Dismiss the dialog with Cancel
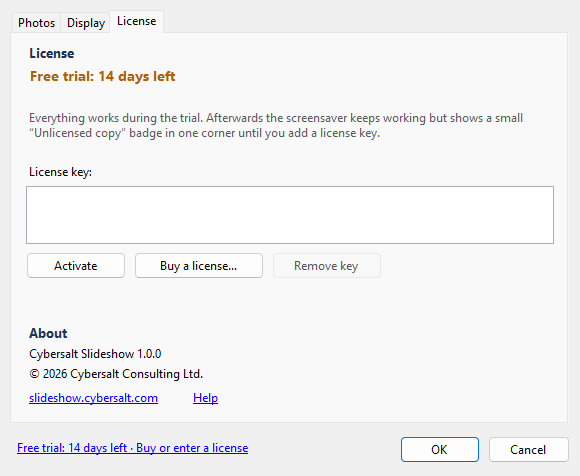Viewport: 580px width, 476px height. pos(529,449)
